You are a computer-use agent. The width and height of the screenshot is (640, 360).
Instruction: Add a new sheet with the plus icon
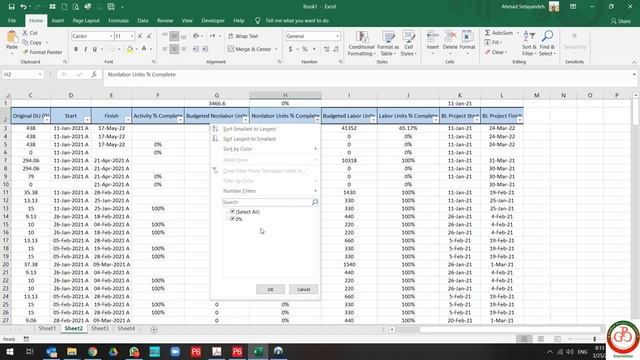(154, 329)
